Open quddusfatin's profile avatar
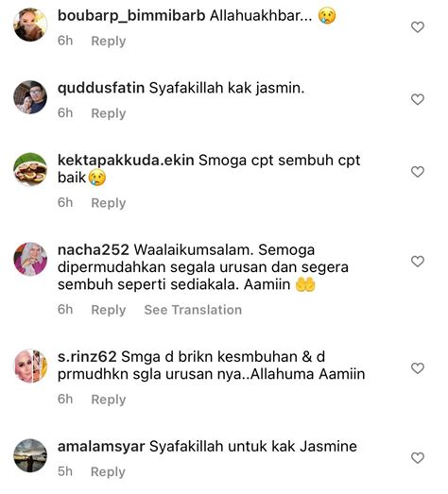Screen dimensions: 448x494 pos(30,97)
